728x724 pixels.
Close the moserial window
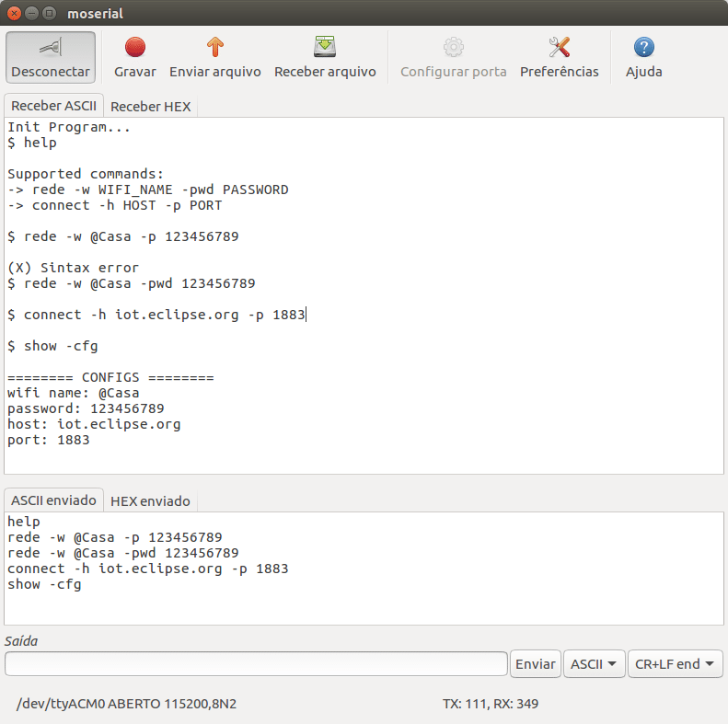[14, 14]
